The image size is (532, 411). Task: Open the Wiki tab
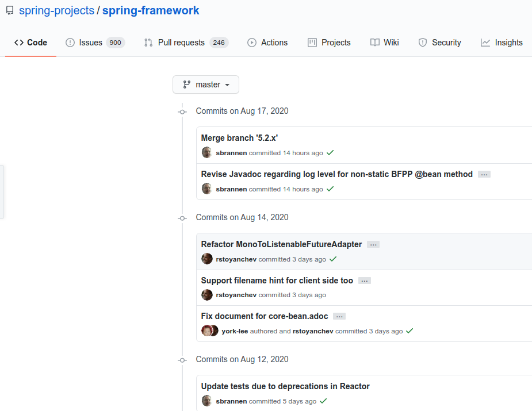[384, 43]
